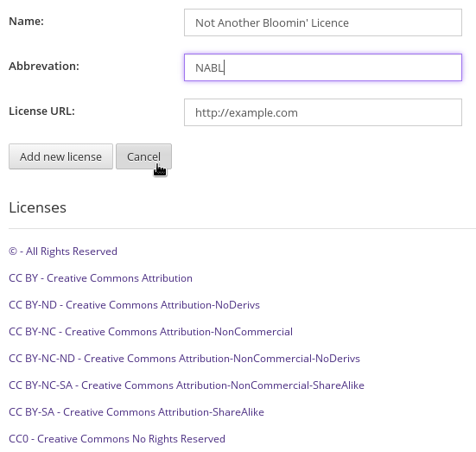Click the "License URL:" field label
Screen dimensions: 476x452
(41, 111)
